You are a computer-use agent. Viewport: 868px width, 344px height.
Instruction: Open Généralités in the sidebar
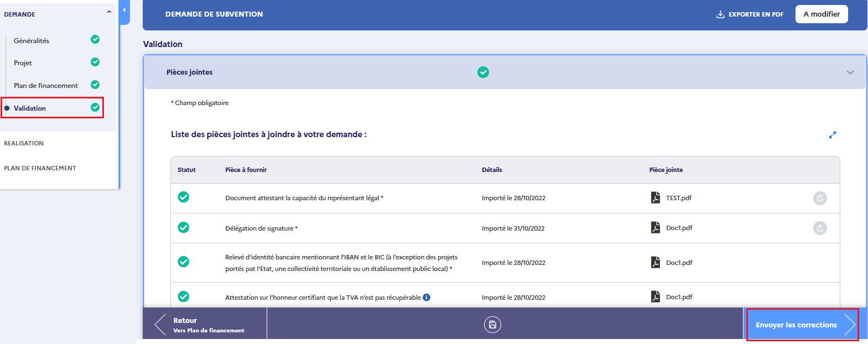point(32,40)
